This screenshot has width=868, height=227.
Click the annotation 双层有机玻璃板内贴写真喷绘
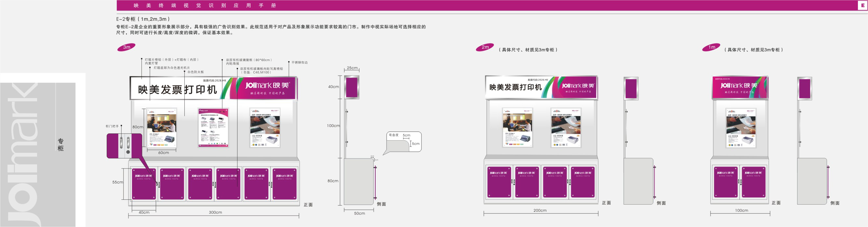pyautogui.click(x=261, y=69)
